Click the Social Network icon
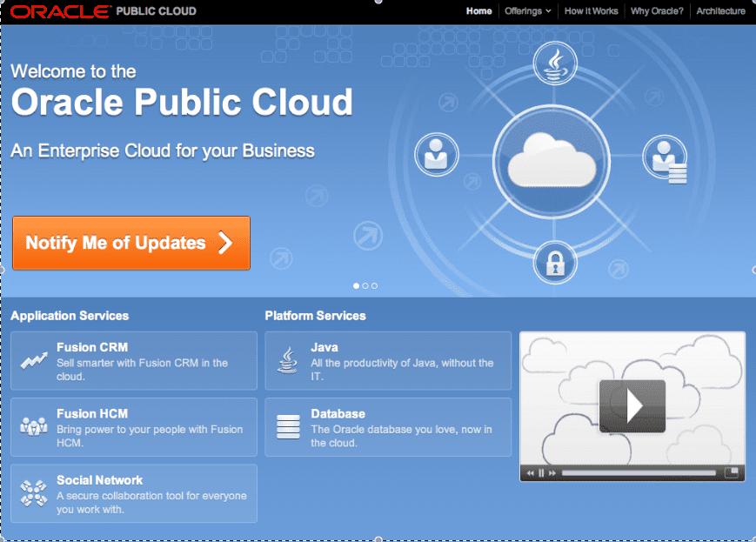 34,492
